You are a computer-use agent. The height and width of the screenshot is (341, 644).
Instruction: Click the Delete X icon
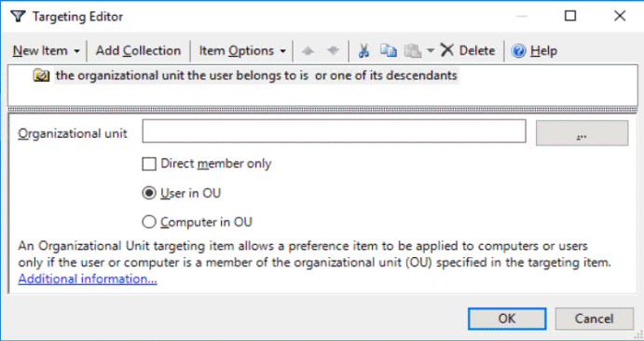(446, 50)
